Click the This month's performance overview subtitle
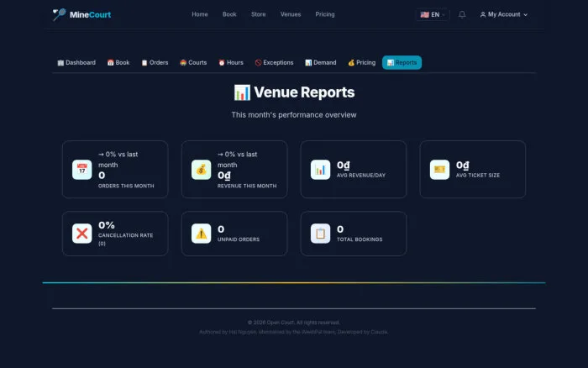 coord(294,115)
